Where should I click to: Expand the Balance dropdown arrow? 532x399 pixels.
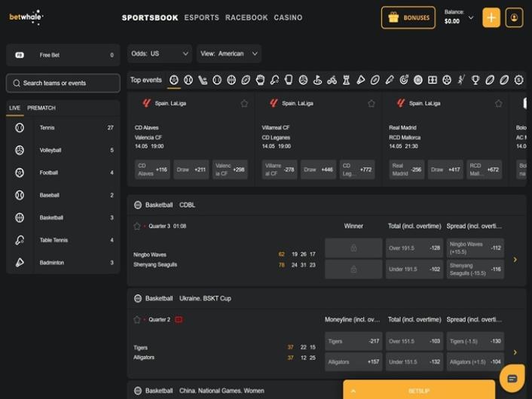point(471,17)
